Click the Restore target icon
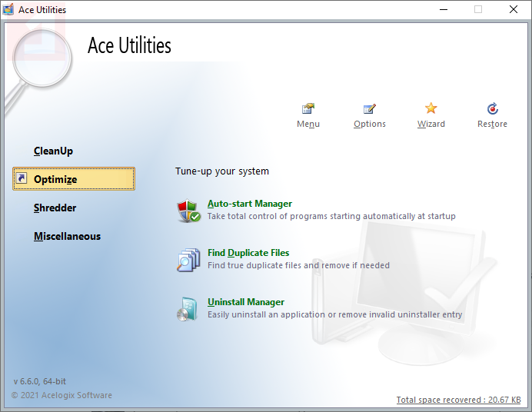The width and height of the screenshot is (532, 412). 492,108
